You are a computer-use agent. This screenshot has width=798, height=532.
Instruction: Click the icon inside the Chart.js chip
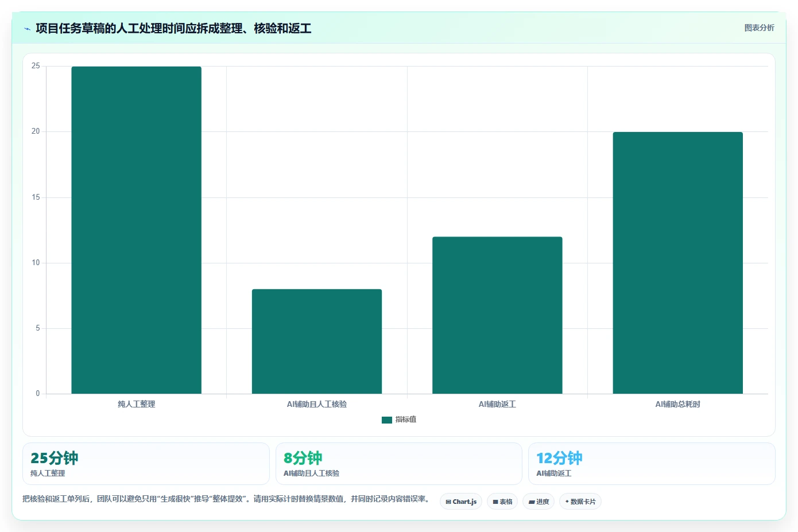click(x=448, y=502)
